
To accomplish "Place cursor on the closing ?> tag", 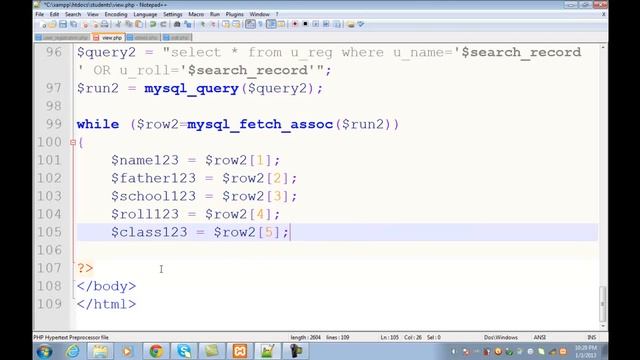I will [x=85, y=268].
